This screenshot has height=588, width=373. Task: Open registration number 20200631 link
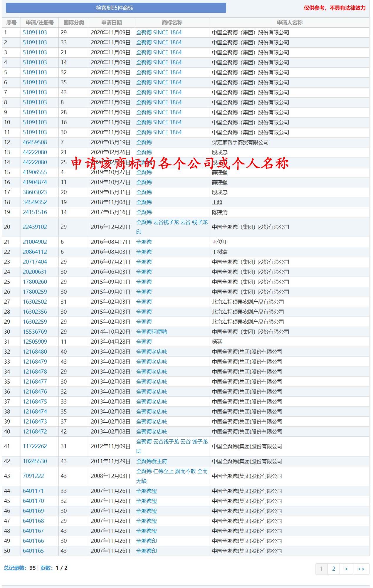(35, 272)
